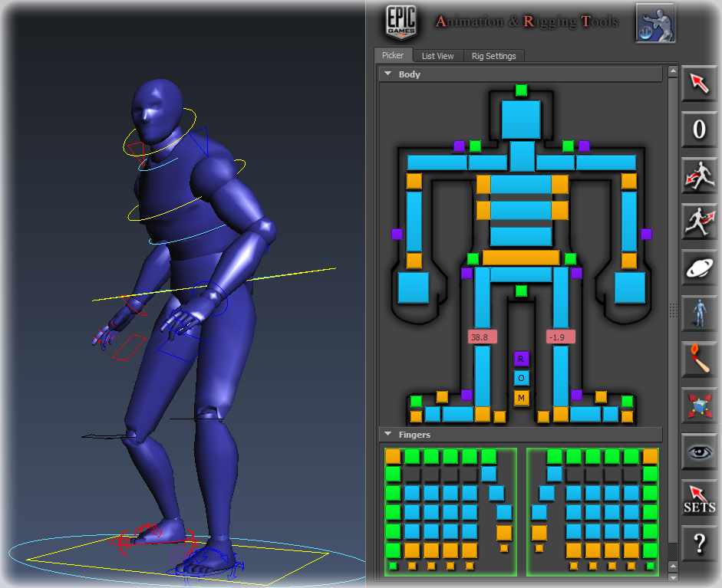Click the Epic Games logo
The height and width of the screenshot is (588, 722).
coord(401,22)
